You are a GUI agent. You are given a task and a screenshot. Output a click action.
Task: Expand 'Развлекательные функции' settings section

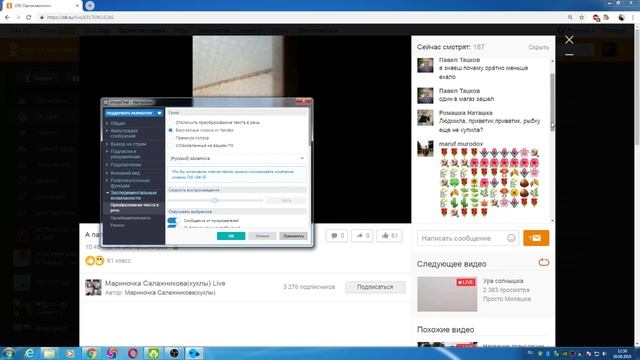[x=129, y=183]
